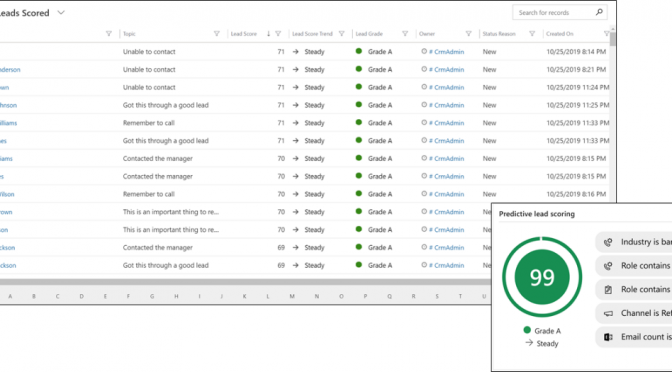This screenshot has height=372, width=672.
Task: Click the first 'Role contains' insight icon
Action: [608, 266]
